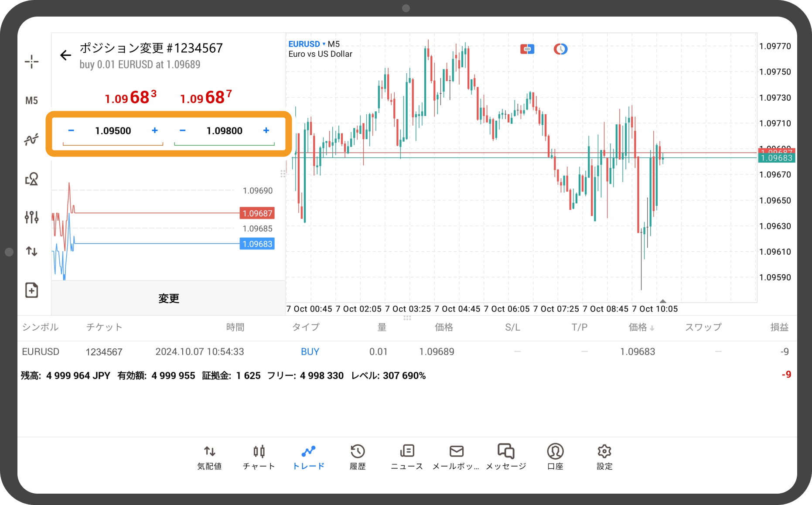The image size is (812, 505).
Task: Click the take profit field 1.09800
Action: (225, 131)
